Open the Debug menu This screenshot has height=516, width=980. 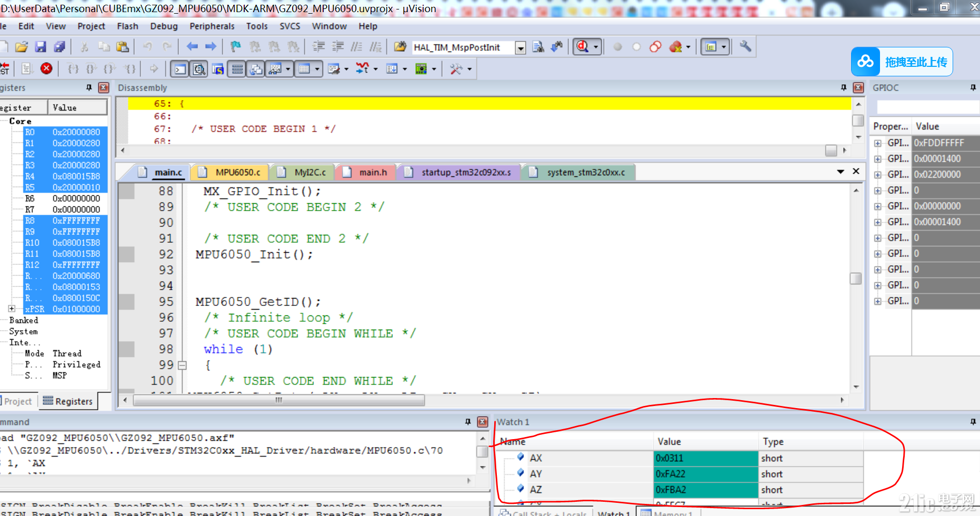click(164, 26)
